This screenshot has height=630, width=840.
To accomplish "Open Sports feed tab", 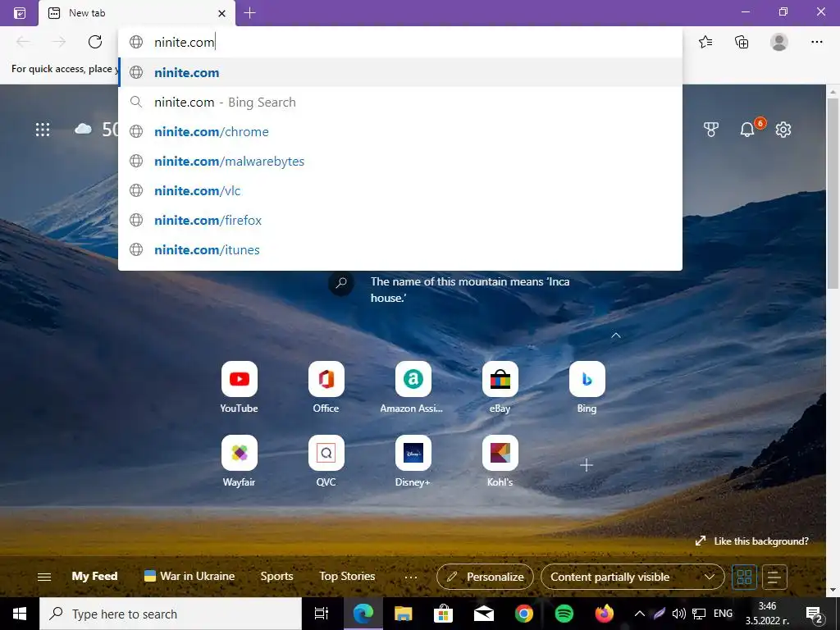I will tap(276, 576).
